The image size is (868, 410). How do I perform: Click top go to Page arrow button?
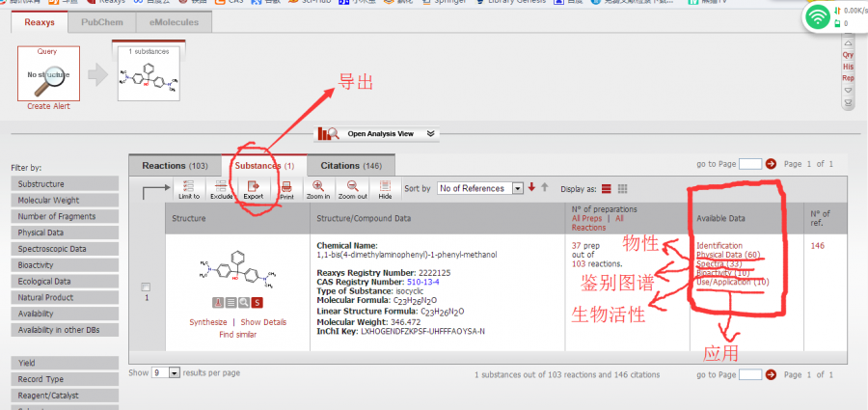771,164
